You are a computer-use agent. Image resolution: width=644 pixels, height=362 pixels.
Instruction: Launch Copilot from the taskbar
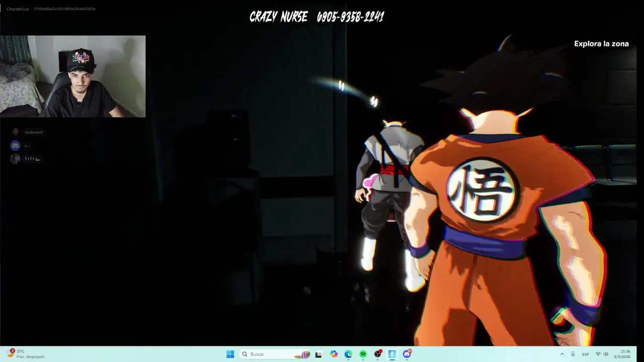pos(334,354)
